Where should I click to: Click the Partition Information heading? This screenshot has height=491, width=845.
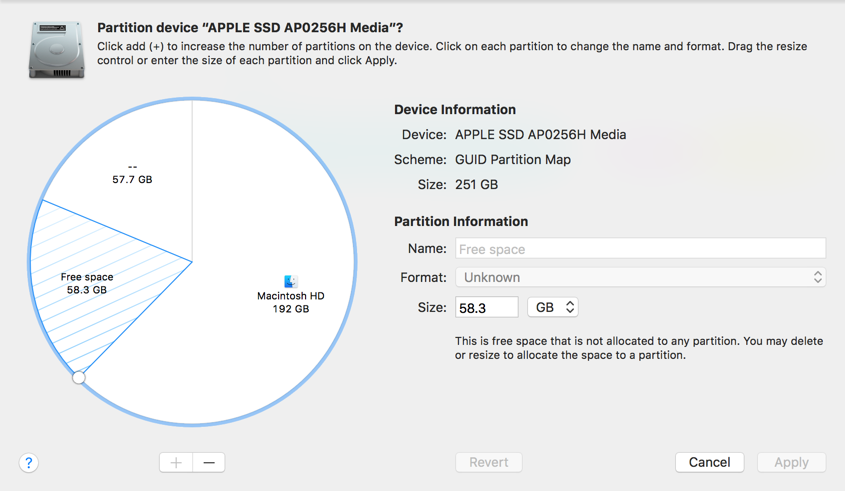tap(461, 221)
